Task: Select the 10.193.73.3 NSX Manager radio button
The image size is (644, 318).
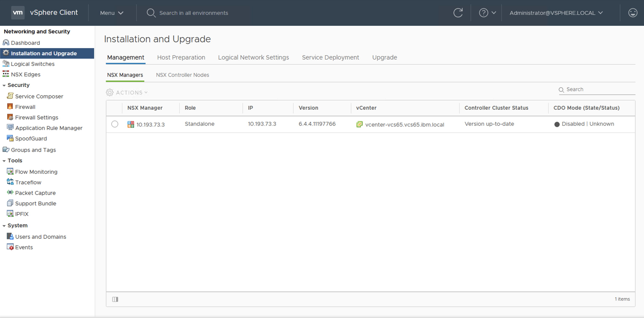Action: point(115,124)
